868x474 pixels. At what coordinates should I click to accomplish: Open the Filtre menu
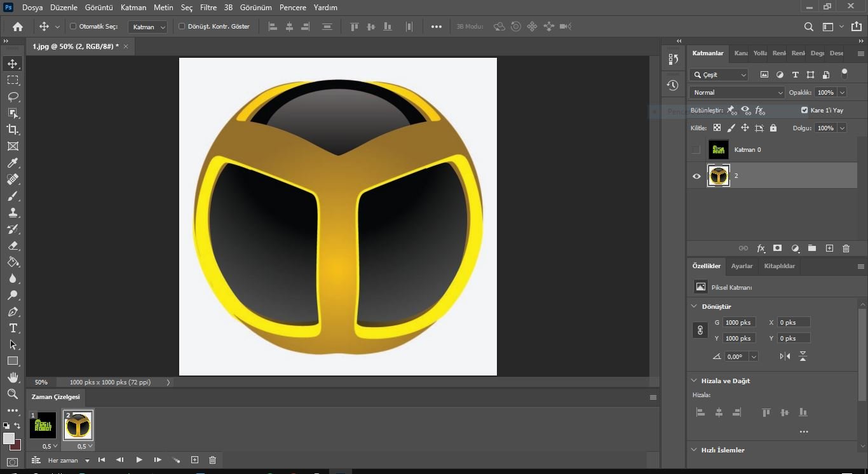(208, 8)
